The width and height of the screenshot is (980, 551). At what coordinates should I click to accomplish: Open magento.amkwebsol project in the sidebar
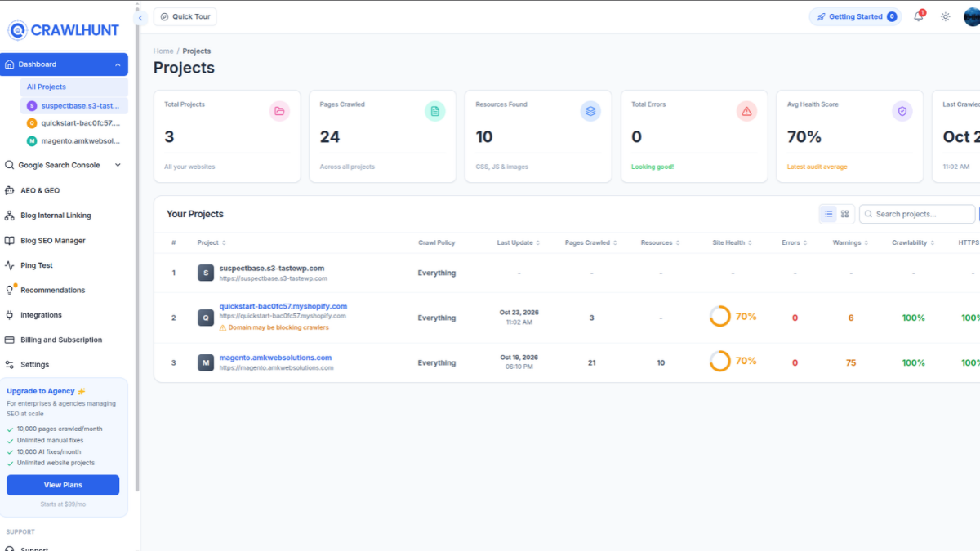pyautogui.click(x=74, y=141)
